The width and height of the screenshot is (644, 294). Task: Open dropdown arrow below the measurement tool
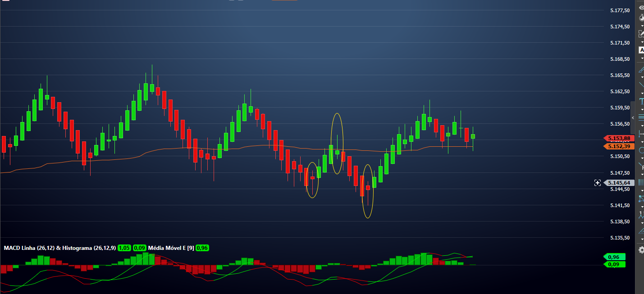[642, 141]
